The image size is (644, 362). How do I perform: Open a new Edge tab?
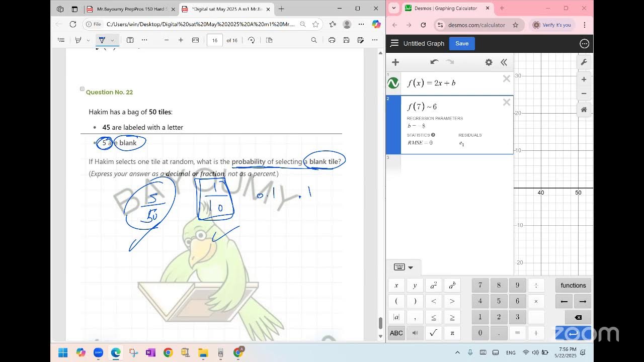[281, 9]
